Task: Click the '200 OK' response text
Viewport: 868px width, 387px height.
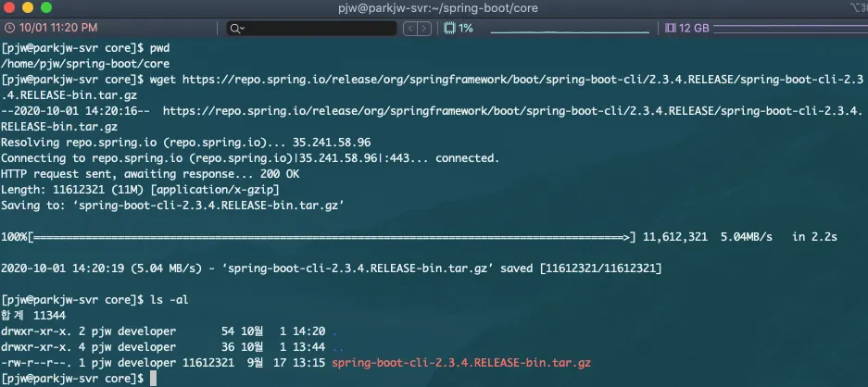Action: point(280,174)
